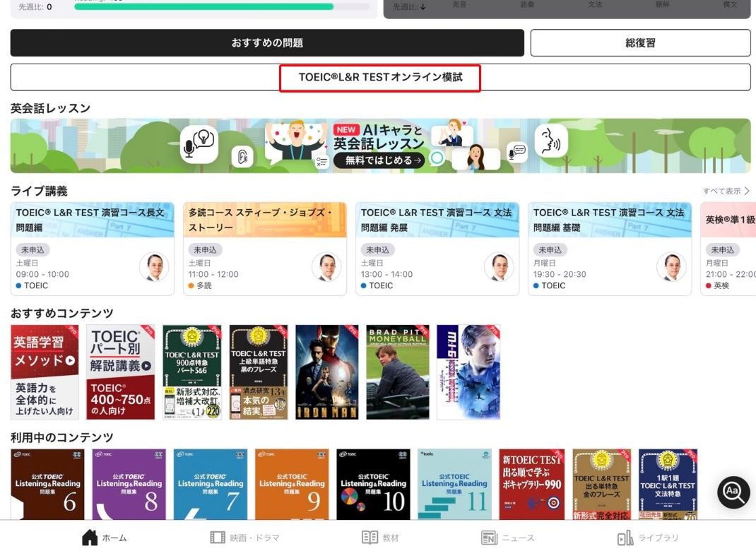The height and width of the screenshot is (551, 756).
Task: Click the おすすめの問題 button
Action: coord(267,43)
